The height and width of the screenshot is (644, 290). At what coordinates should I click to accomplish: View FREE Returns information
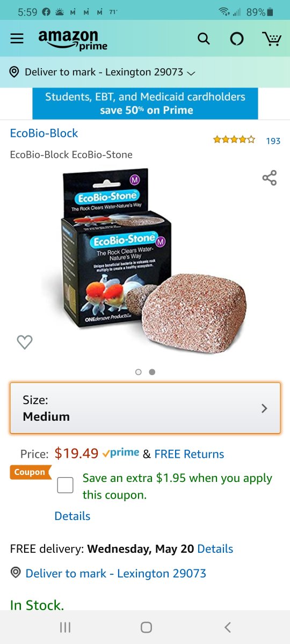(189, 454)
